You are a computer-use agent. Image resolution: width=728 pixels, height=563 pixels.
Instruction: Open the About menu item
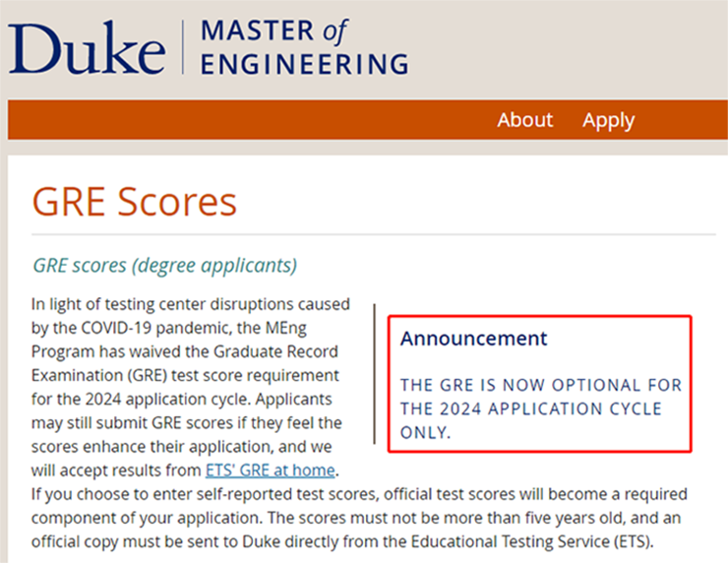525,120
